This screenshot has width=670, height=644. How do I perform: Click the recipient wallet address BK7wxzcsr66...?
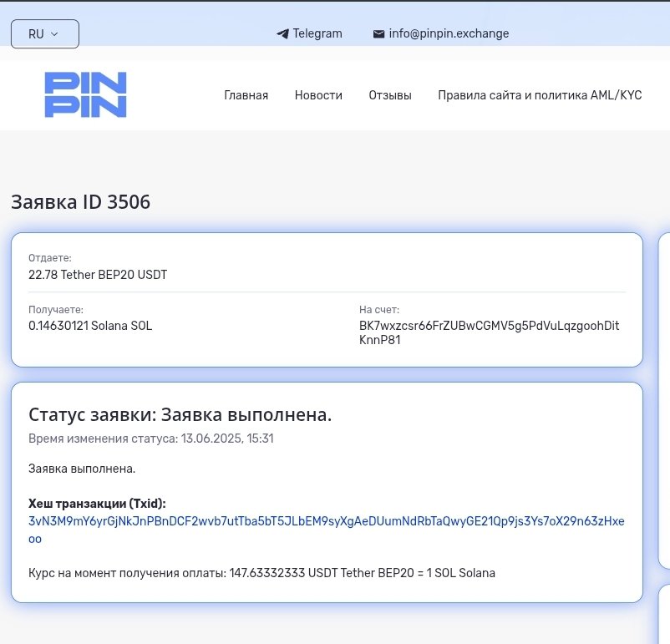click(x=489, y=332)
